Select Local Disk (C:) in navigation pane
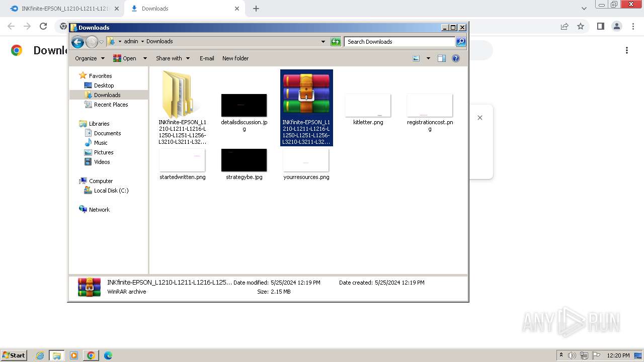The width and height of the screenshot is (644, 362). click(x=111, y=191)
